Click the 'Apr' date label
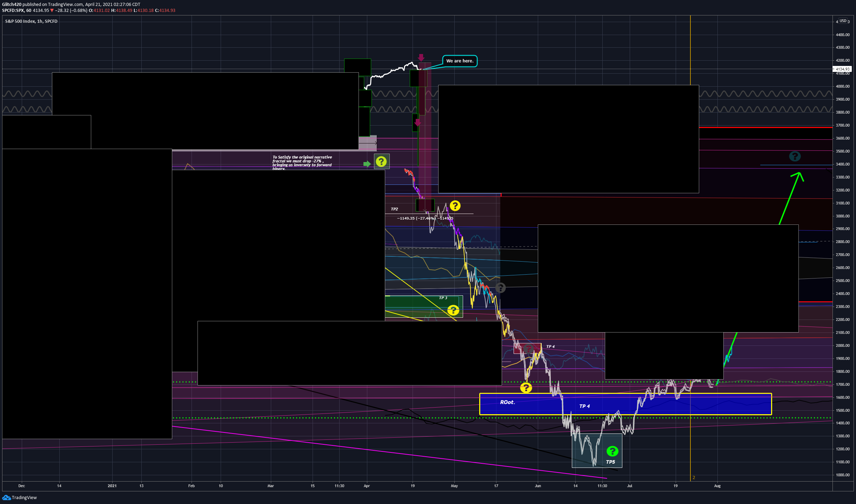This screenshot has height=504, width=856. pos(367,486)
